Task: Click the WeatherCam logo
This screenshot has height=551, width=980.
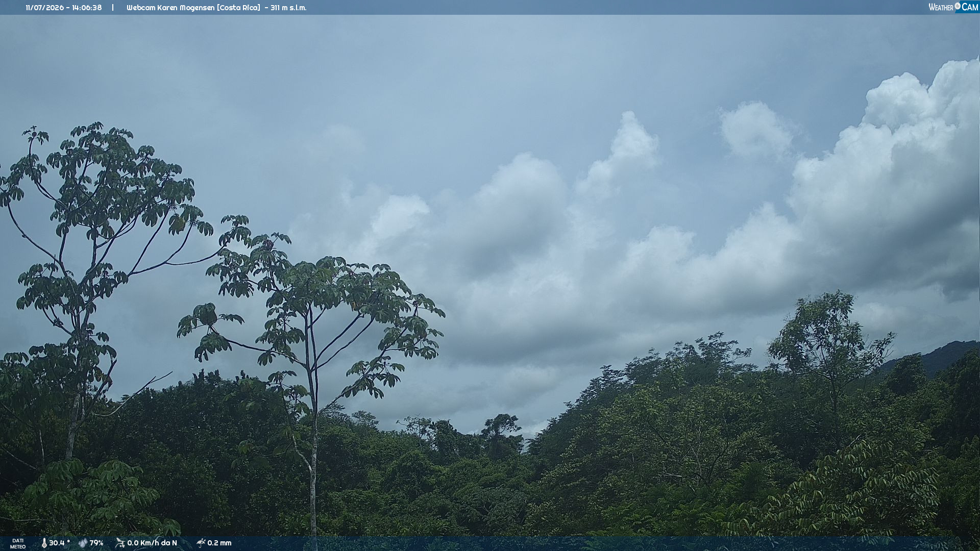Action: (x=953, y=7)
